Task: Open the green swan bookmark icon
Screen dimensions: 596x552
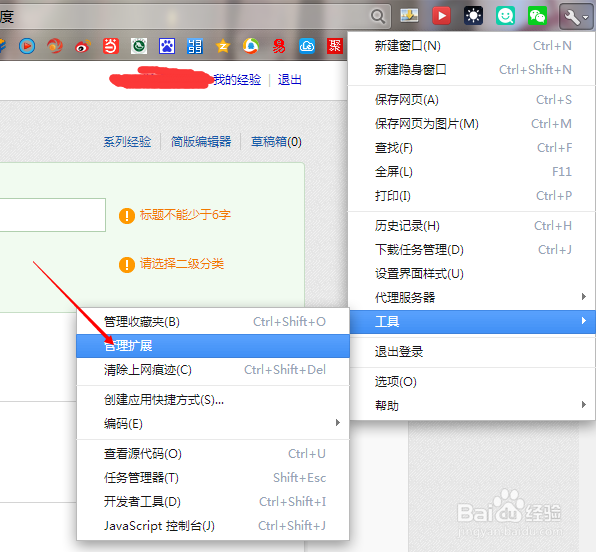Action: point(139,46)
